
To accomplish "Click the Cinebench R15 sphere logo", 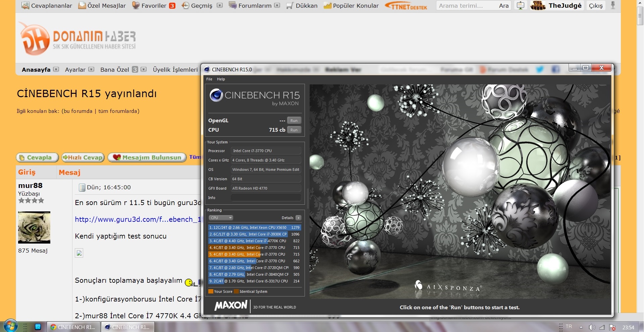I will click(x=216, y=95).
